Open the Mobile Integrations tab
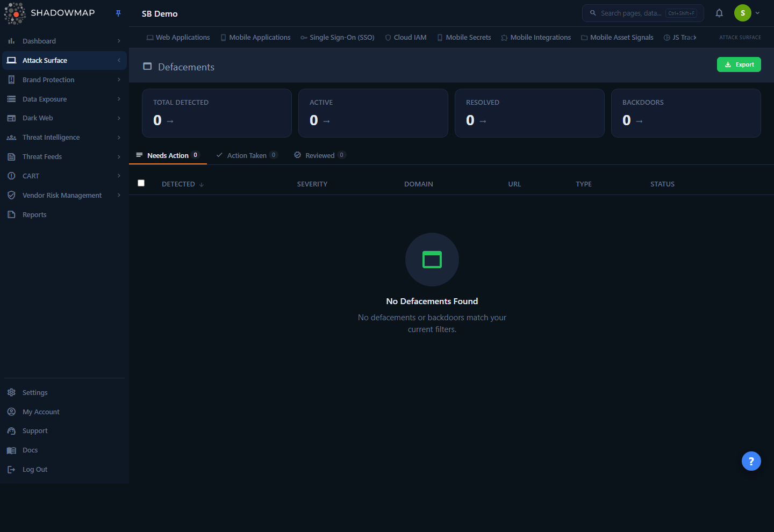 [536, 38]
